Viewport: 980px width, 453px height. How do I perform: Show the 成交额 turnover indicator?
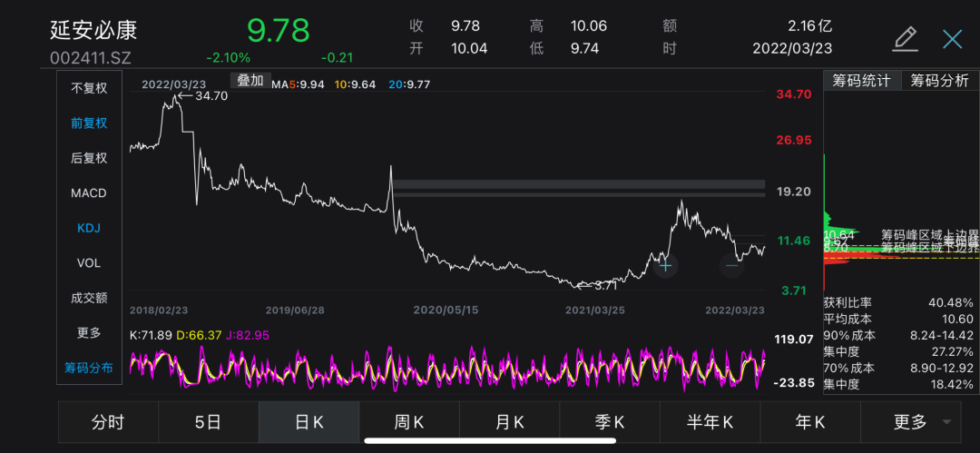coord(89,298)
